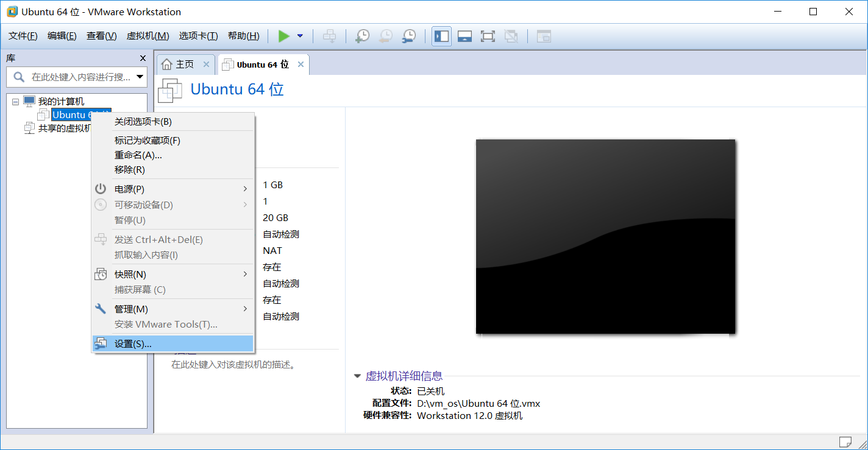This screenshot has height=450, width=868.
Task: Open the 查看(V) menu
Action: tap(101, 36)
